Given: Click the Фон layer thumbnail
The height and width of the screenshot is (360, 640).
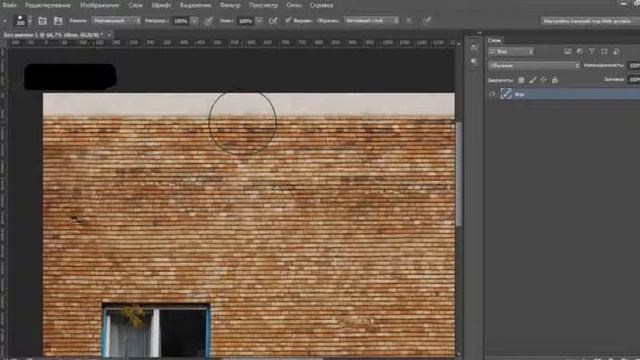Looking at the screenshot, I should coord(506,94).
